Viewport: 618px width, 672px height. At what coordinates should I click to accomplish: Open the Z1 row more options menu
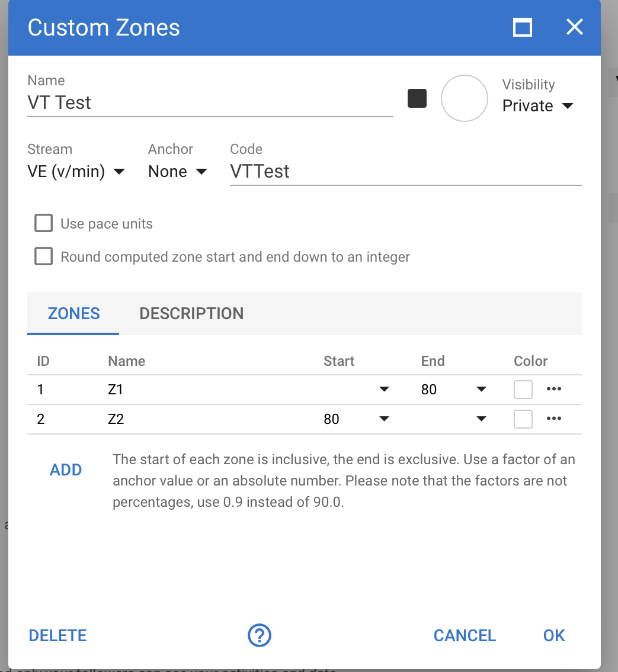tap(553, 389)
